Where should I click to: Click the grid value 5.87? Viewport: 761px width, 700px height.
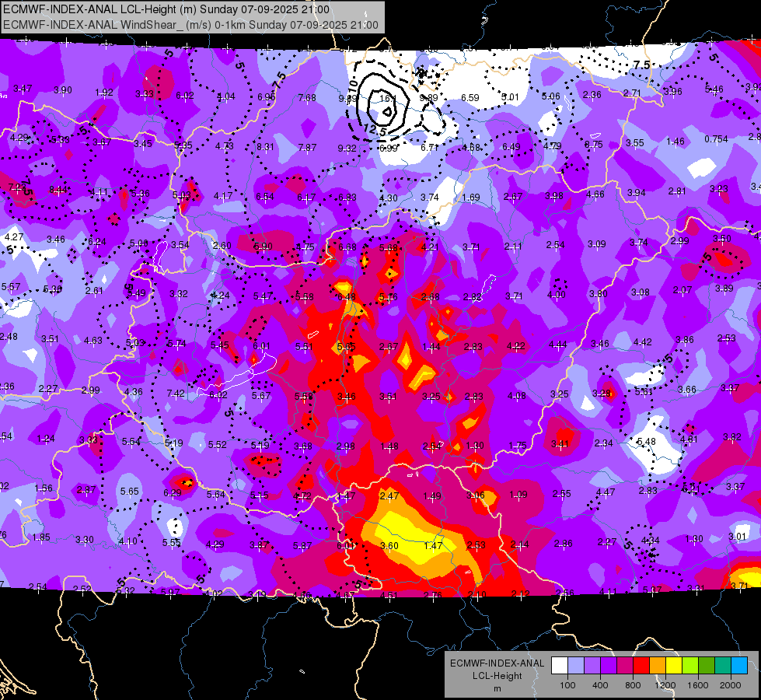click(x=302, y=546)
